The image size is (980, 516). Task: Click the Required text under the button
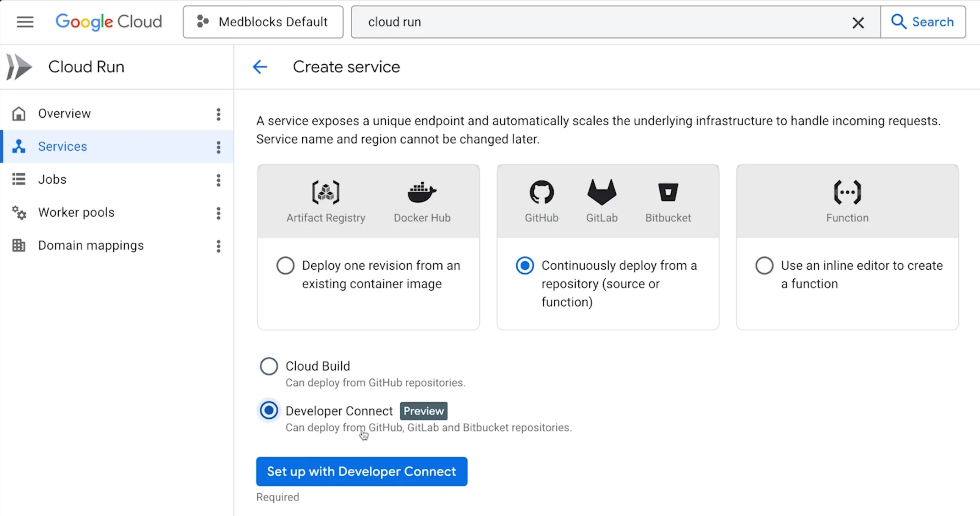coord(278,497)
